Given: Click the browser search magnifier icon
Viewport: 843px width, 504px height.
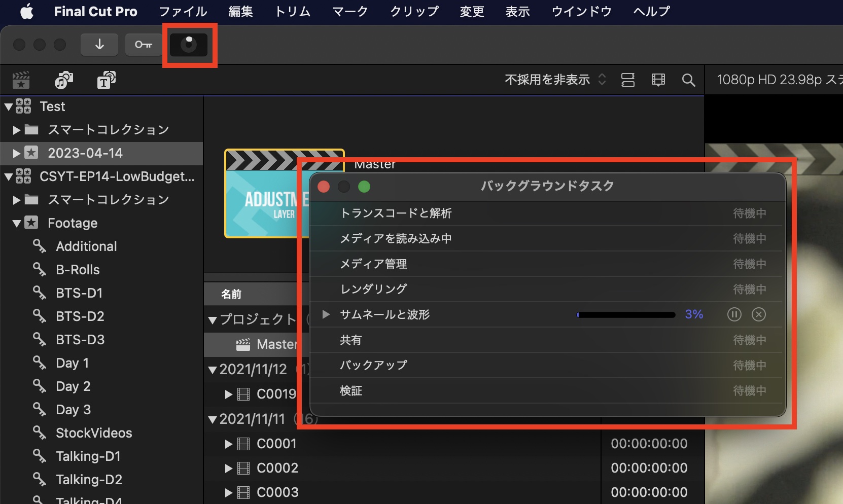Looking at the screenshot, I should click(688, 80).
